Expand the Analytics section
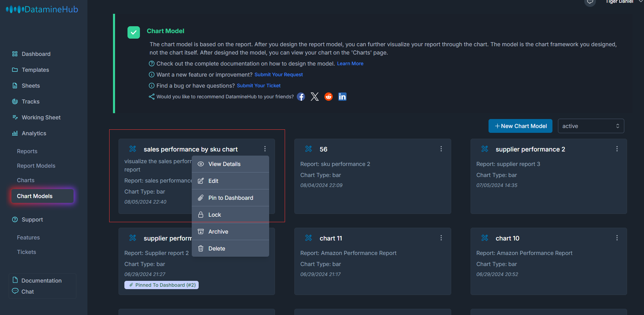 34,133
